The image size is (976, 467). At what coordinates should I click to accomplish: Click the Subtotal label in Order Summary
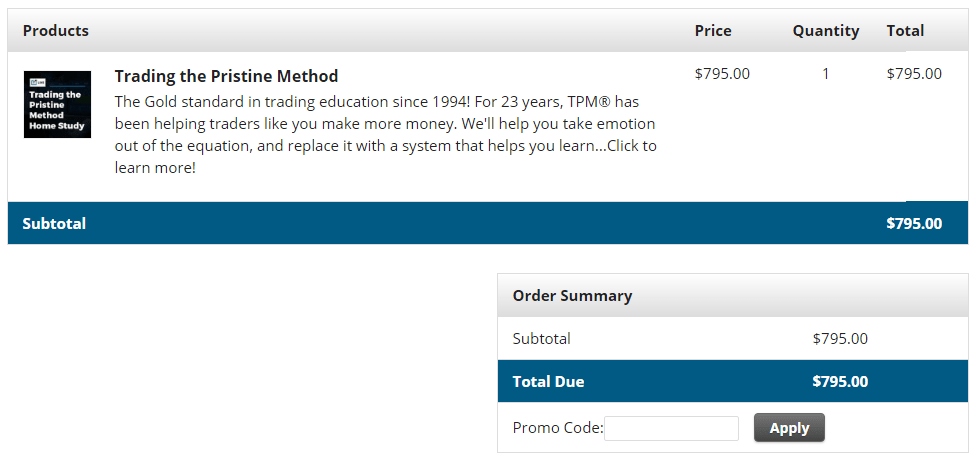pyautogui.click(x=541, y=339)
